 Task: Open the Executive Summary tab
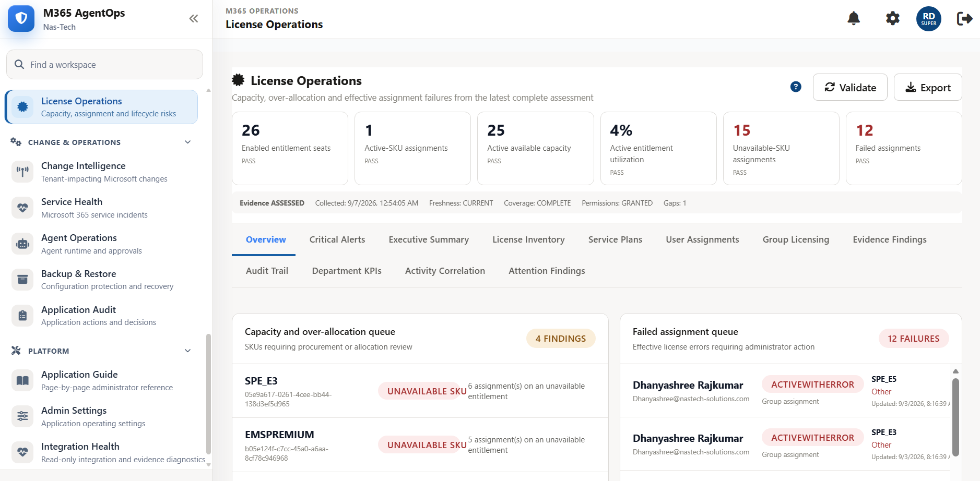coord(429,239)
